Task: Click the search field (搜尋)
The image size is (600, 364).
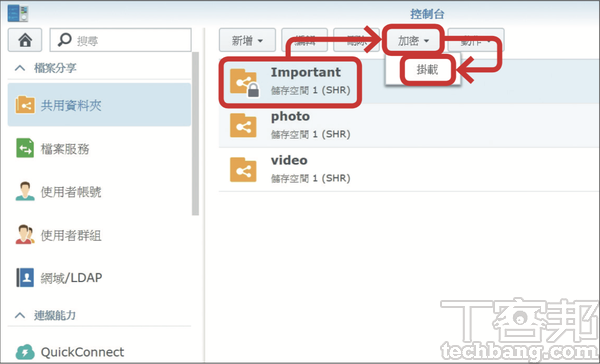Action: point(121,40)
